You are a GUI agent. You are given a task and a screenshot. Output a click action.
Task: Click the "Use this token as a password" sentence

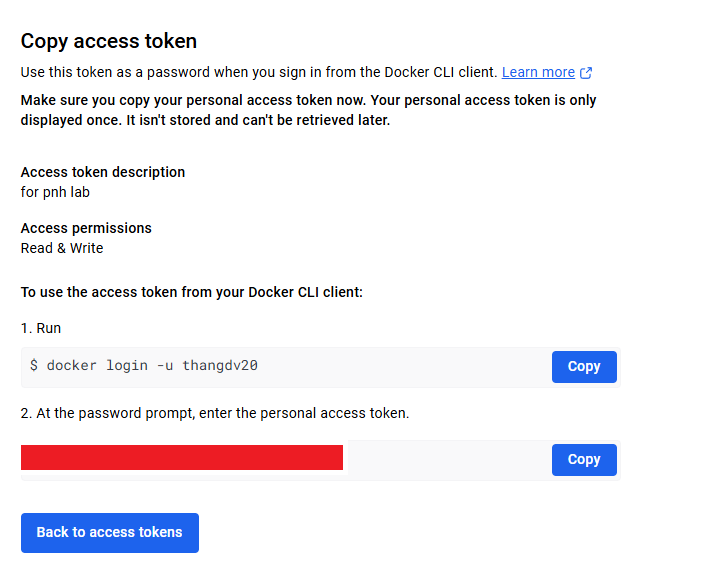[258, 72]
